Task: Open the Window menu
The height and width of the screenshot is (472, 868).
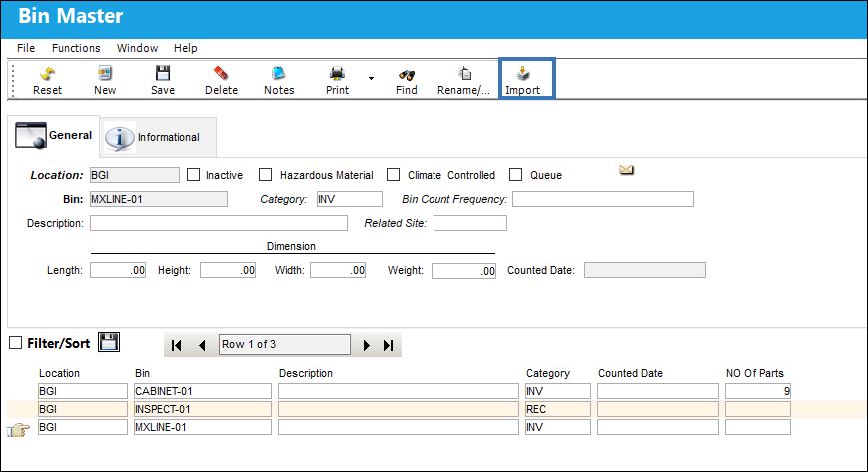Action: tap(137, 48)
